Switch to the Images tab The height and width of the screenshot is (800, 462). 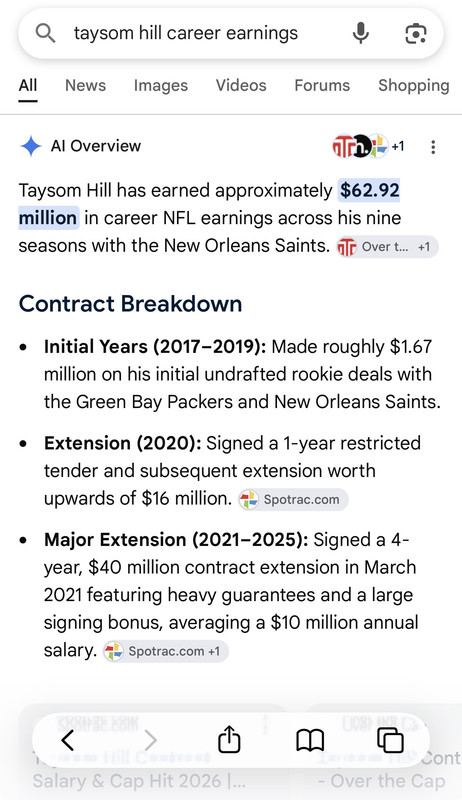pyautogui.click(x=161, y=85)
